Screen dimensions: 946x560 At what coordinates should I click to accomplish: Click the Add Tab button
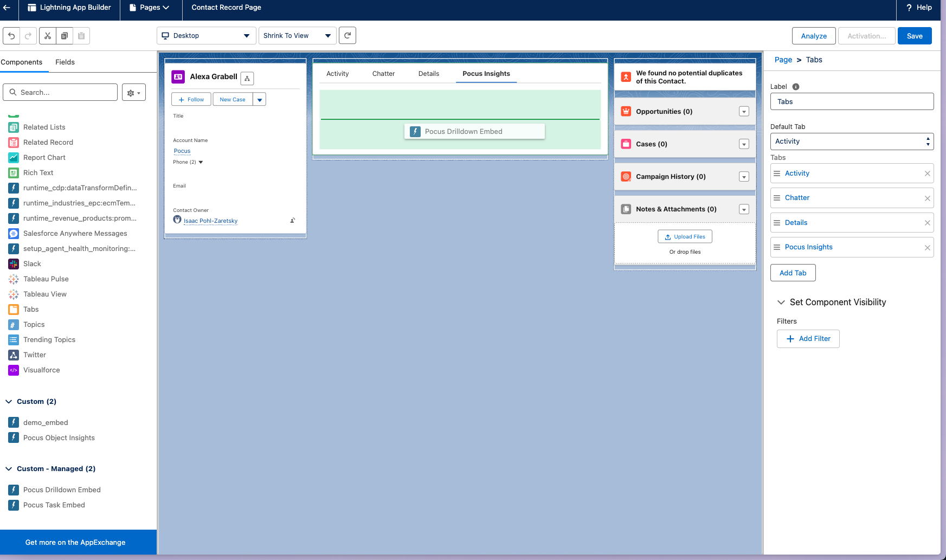tap(793, 273)
